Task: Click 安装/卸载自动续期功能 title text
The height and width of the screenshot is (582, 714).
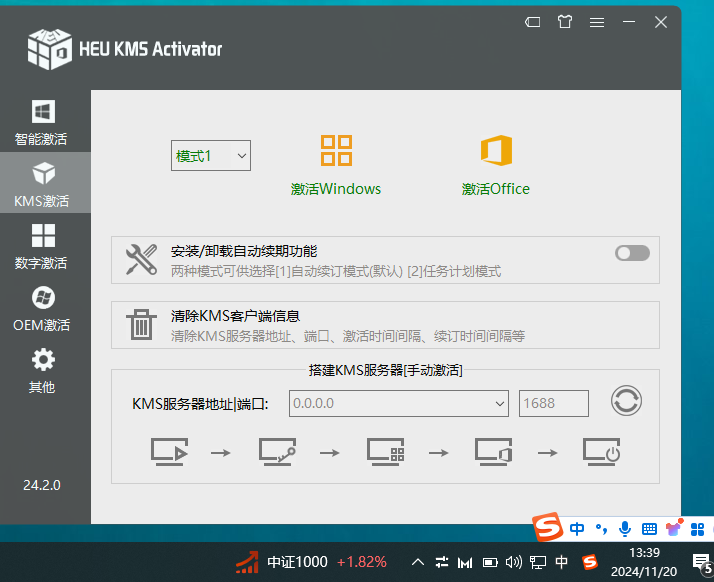Action: tap(244, 251)
